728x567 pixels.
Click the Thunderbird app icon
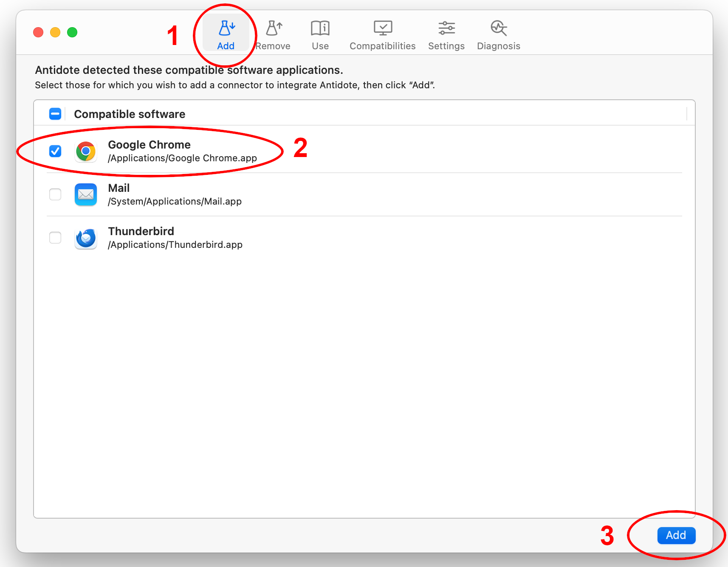86,238
